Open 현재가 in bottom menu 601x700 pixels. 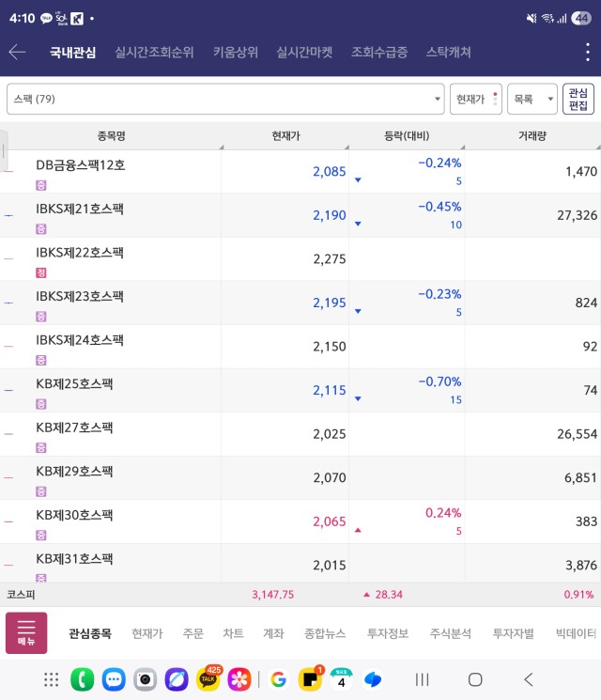click(x=147, y=633)
